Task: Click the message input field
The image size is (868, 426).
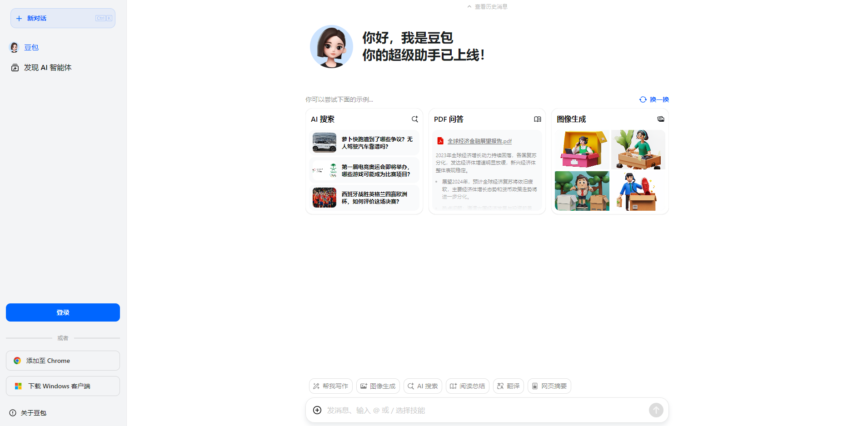Action: click(x=477, y=410)
